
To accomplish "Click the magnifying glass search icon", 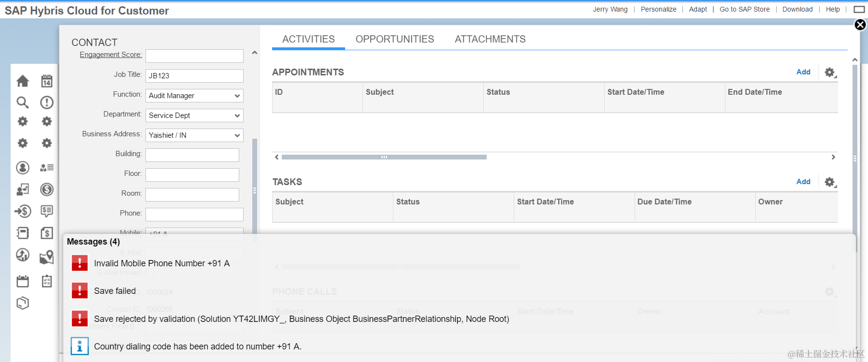I will tap(23, 102).
